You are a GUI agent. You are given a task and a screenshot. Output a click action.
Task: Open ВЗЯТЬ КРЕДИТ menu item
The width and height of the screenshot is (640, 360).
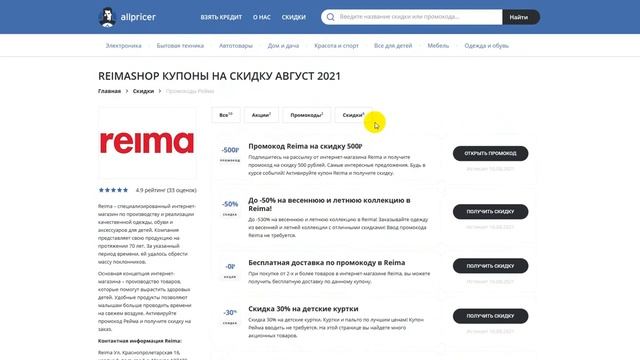[221, 17]
